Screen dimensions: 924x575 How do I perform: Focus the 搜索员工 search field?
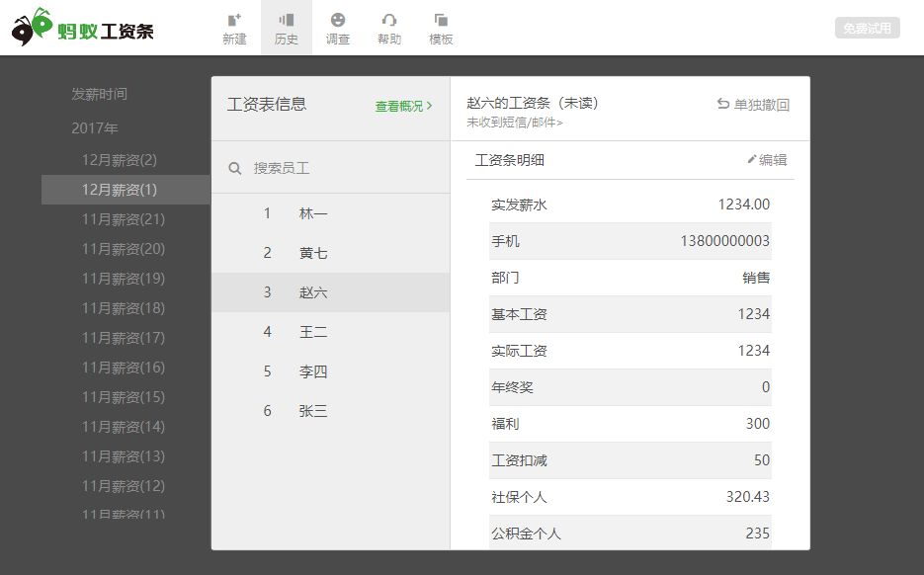pos(331,168)
